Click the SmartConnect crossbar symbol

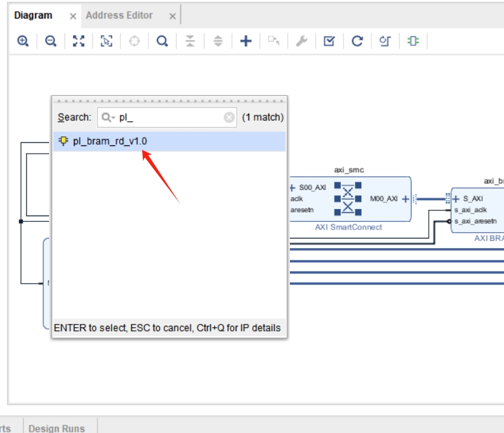pos(348,199)
